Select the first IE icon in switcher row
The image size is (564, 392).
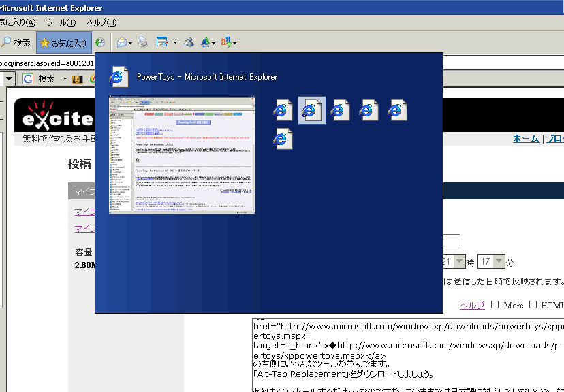283,110
